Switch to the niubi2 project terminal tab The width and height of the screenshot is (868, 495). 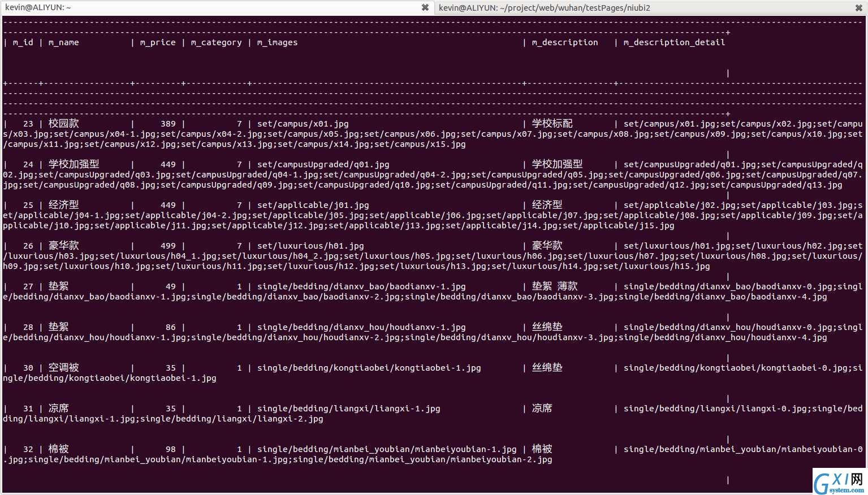[x=651, y=7]
